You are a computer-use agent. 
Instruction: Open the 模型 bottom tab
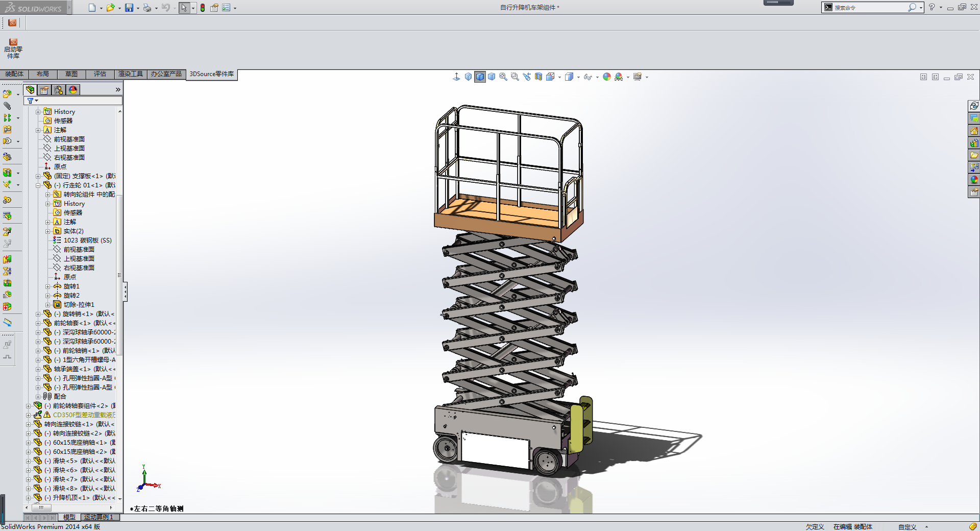(x=69, y=517)
